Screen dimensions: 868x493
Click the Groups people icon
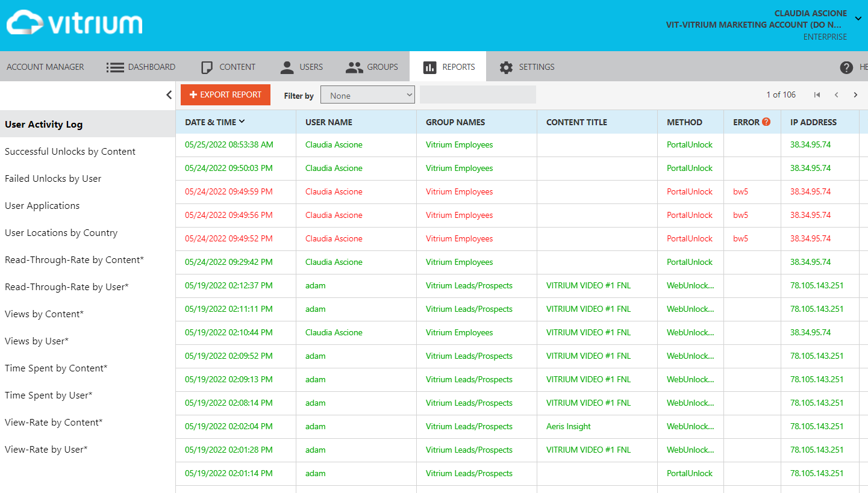coord(354,67)
